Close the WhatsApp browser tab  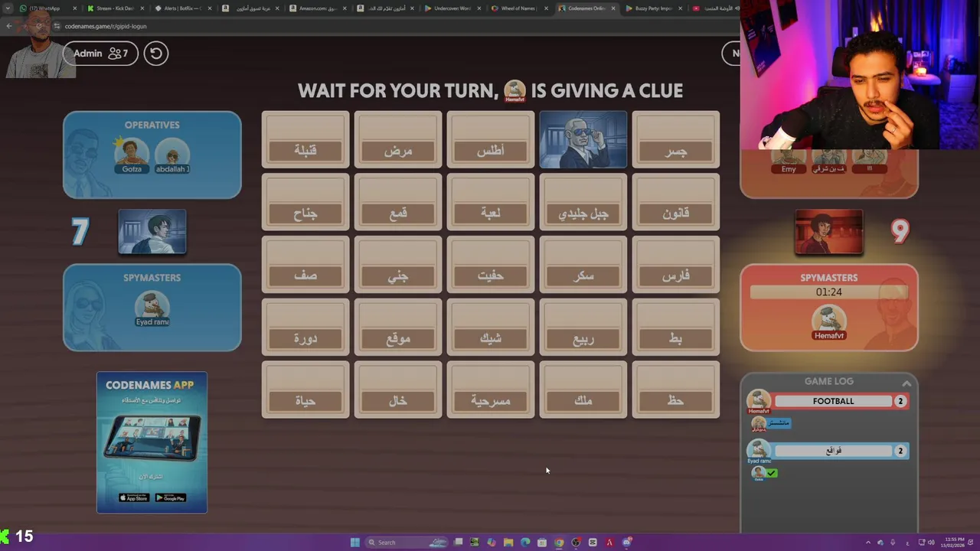tap(74, 8)
